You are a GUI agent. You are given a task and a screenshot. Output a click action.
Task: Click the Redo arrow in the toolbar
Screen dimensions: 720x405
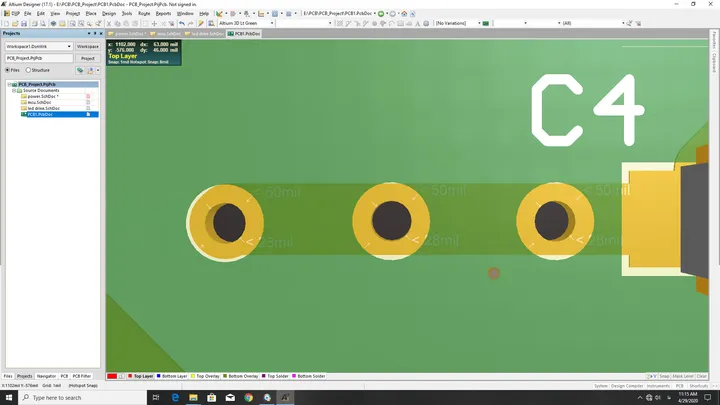click(x=191, y=23)
